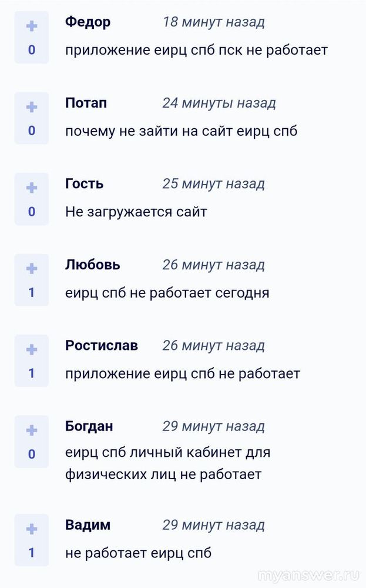Open Ростислав's profile name

[x=102, y=345]
